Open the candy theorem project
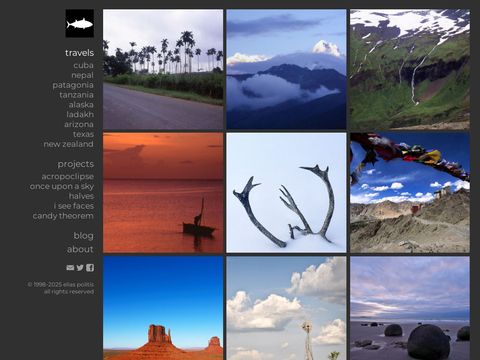The height and width of the screenshot is (360, 480). (63, 216)
